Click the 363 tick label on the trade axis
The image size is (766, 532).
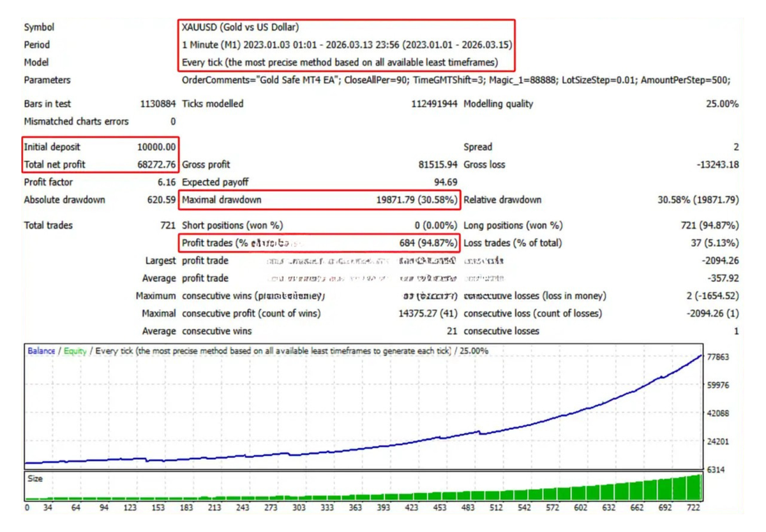356,508
